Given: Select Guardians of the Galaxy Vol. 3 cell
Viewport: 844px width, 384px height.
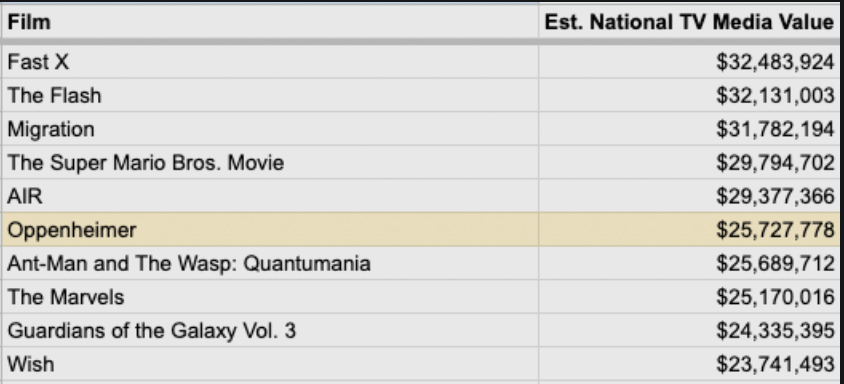Looking at the screenshot, I should (269, 330).
